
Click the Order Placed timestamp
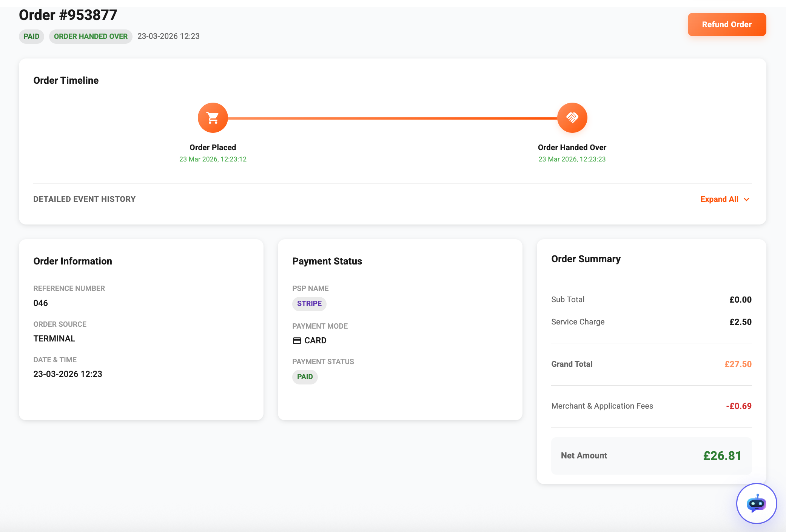pos(213,159)
